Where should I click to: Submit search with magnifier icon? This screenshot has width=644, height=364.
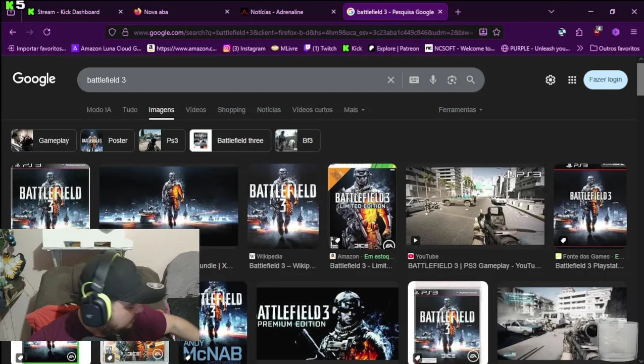tap(470, 80)
